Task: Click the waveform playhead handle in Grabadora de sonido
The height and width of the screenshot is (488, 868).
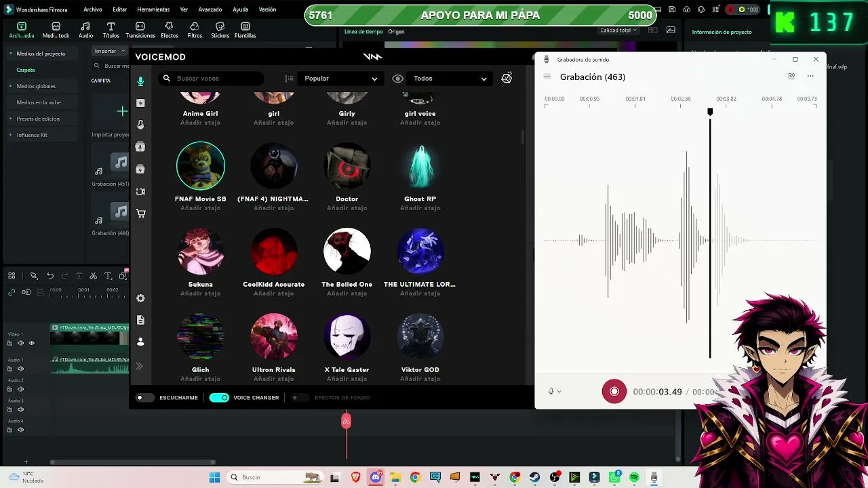Action: pos(710,112)
